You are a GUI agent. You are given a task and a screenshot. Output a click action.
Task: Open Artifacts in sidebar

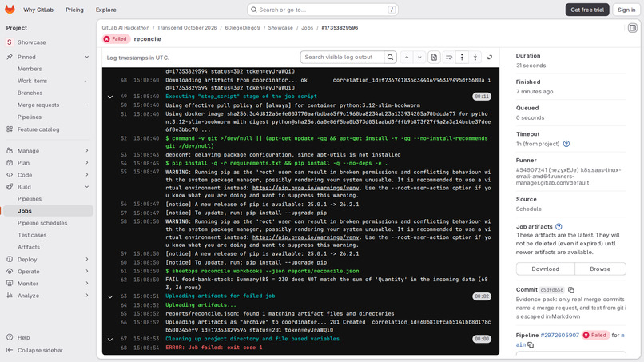(x=47, y=247)
